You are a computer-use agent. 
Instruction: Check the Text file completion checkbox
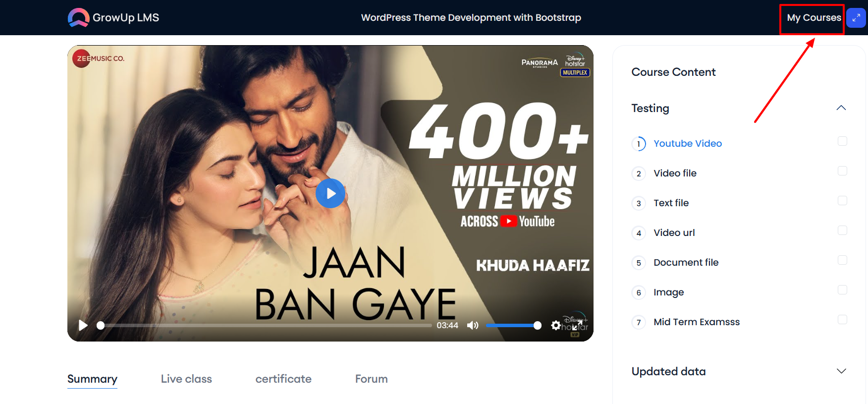[x=842, y=201]
